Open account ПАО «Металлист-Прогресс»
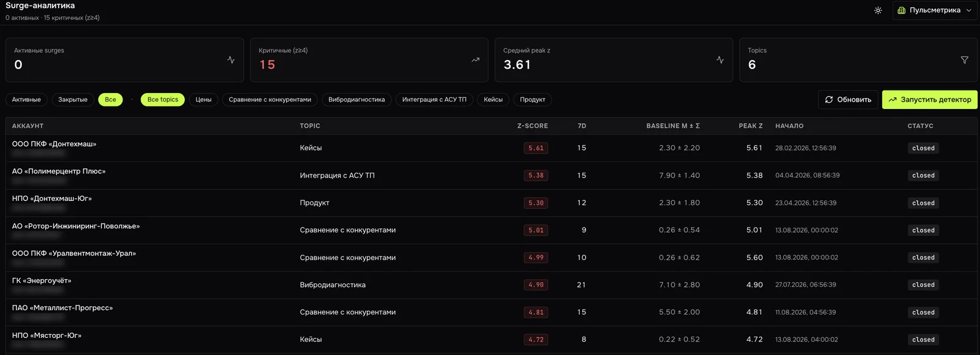Viewport: 980px width, 355px height. pos(62,308)
